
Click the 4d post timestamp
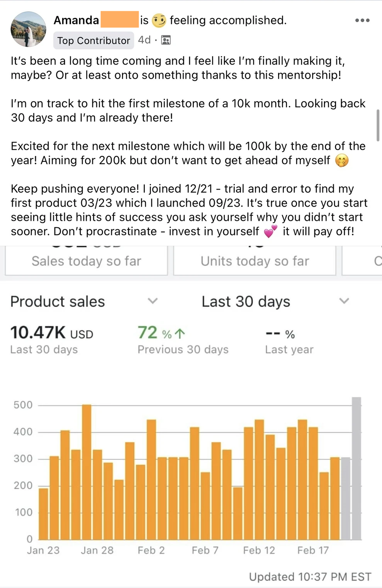pos(144,40)
